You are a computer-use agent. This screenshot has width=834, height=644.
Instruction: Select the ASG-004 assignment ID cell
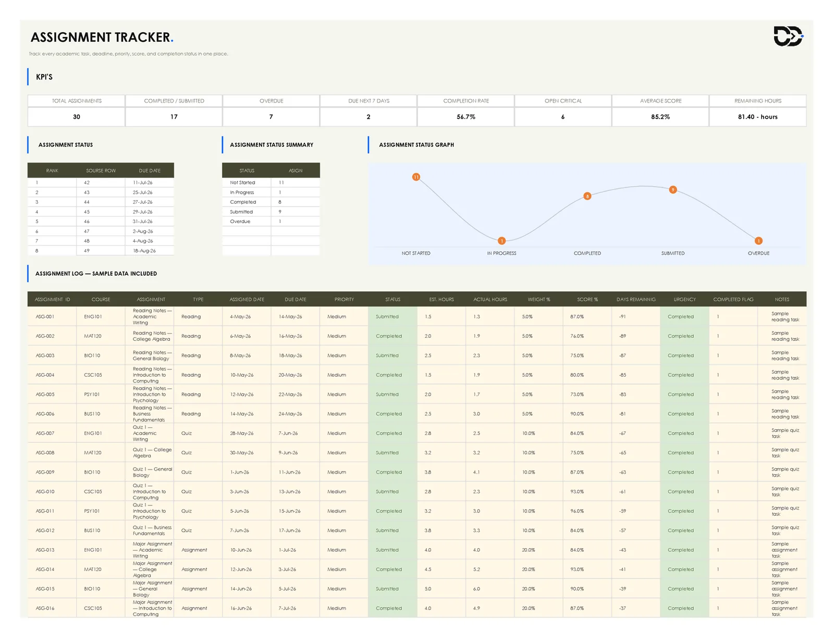(x=52, y=375)
